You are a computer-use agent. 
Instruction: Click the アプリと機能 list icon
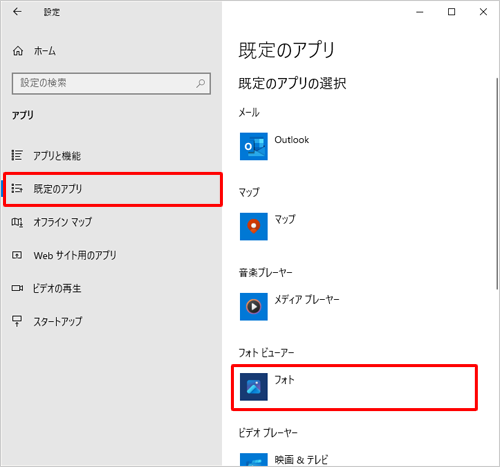(17, 155)
